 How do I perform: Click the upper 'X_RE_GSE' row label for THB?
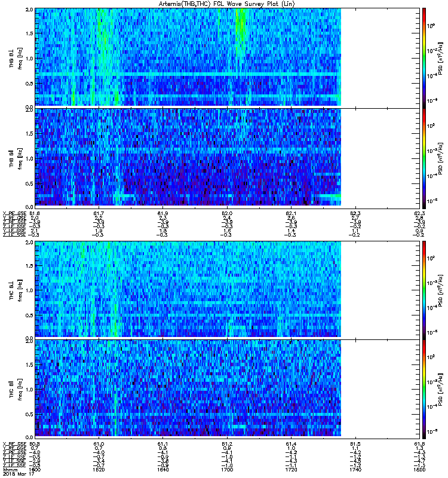click(x=14, y=214)
